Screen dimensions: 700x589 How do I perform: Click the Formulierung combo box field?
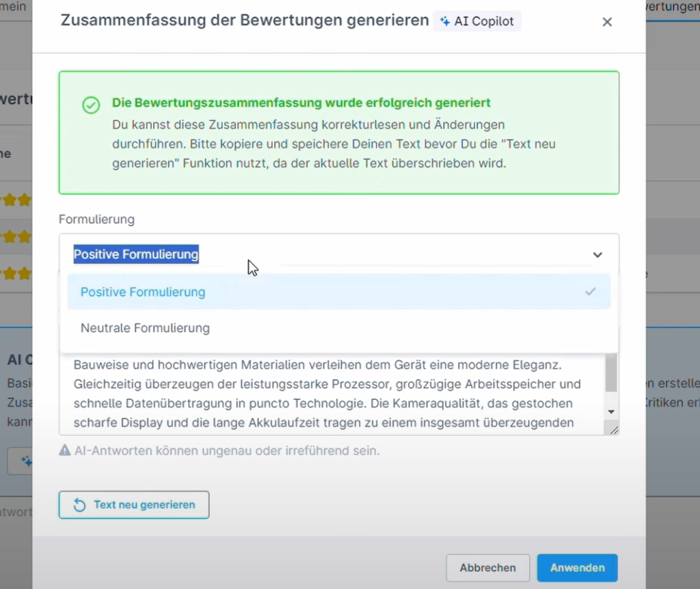click(x=339, y=254)
